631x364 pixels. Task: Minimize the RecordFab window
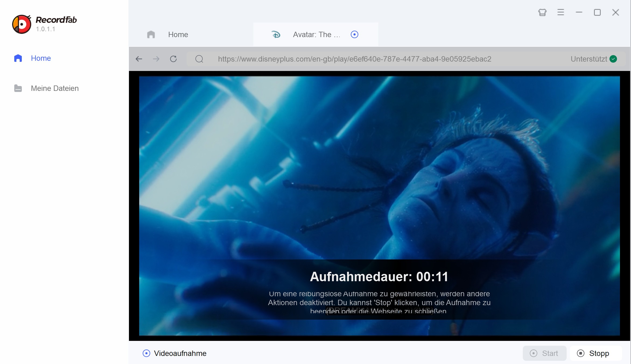point(579,12)
